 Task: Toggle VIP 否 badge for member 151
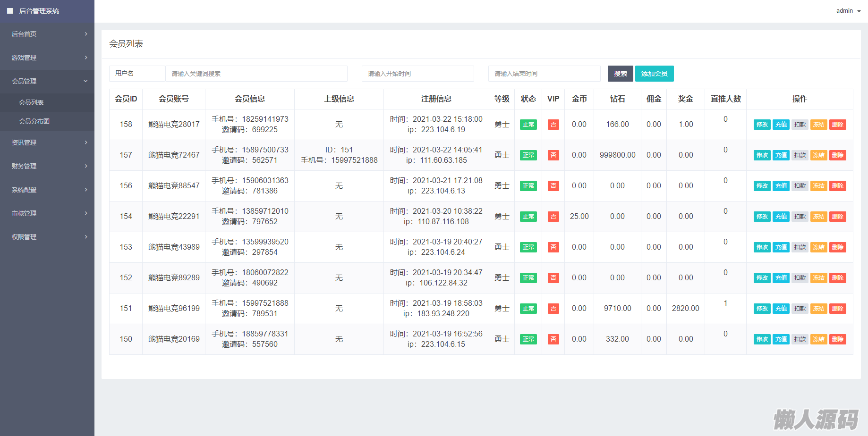click(553, 309)
